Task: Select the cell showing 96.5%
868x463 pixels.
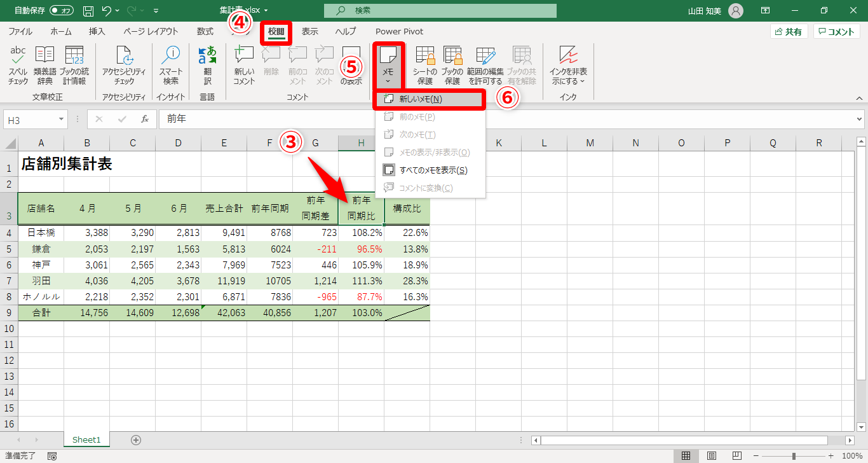Action: pyautogui.click(x=361, y=249)
